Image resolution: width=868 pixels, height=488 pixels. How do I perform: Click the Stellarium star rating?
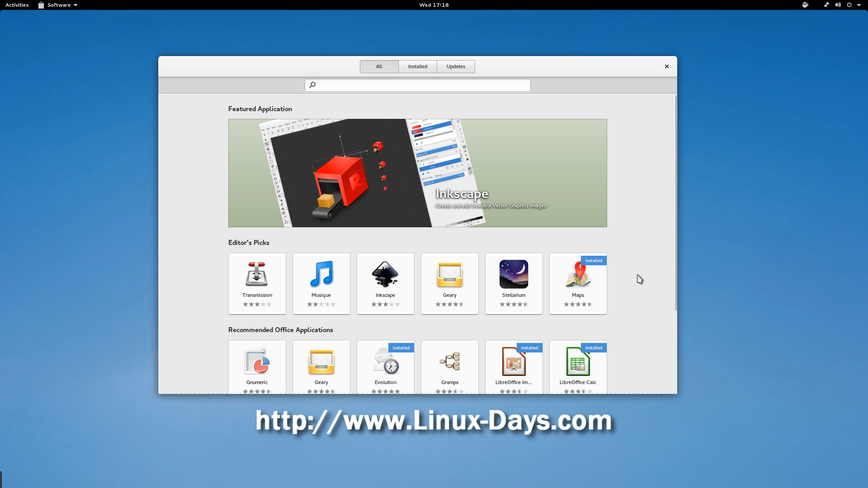514,305
